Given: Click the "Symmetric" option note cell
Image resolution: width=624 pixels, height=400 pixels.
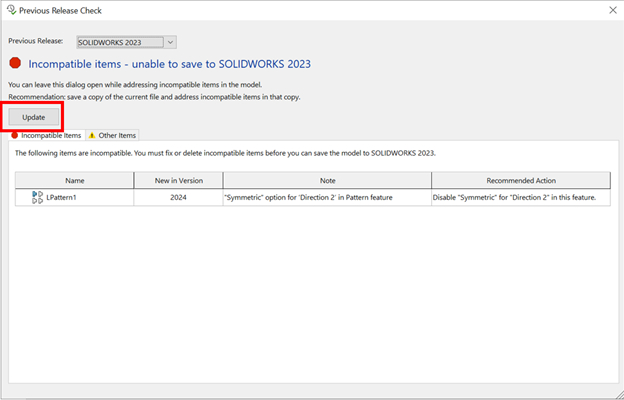Looking at the screenshot, I should 328,197.
